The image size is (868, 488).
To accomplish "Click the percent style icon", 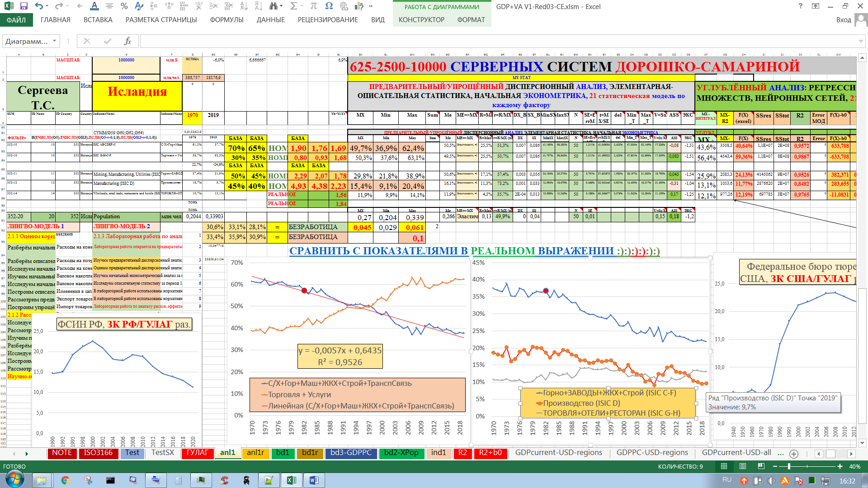I will tap(124, 6).
